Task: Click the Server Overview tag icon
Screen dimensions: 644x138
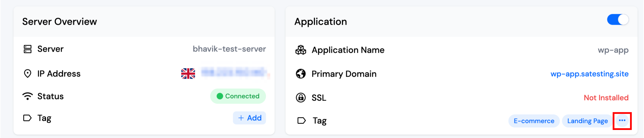Action: click(x=27, y=118)
